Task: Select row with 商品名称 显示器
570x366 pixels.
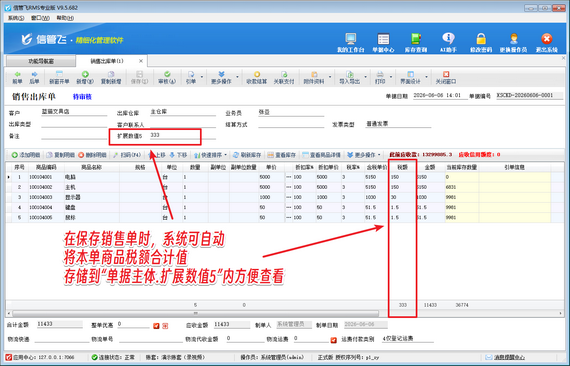Action: pos(284,197)
